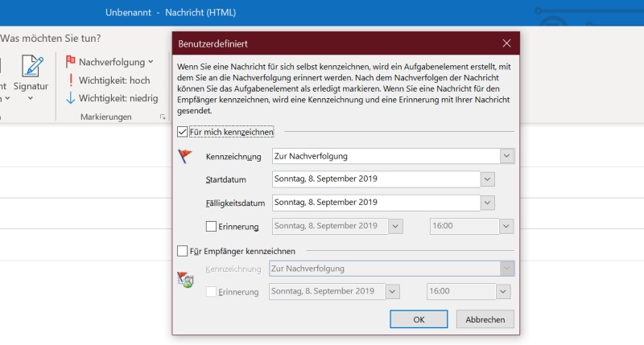Click the Fälligkeitsdatum label
Screen dimensions: 644x345
click(235, 203)
